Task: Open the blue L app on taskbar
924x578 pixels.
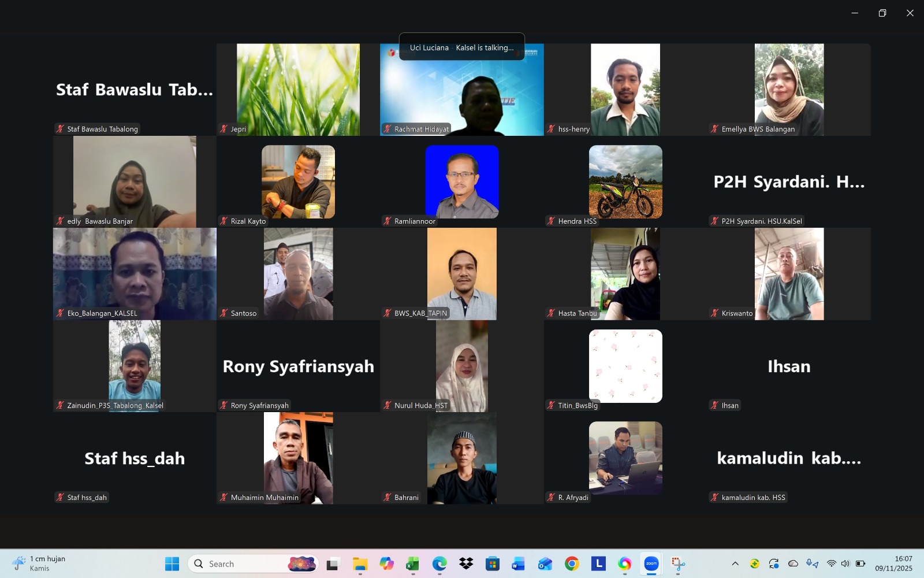Action: click(598, 564)
